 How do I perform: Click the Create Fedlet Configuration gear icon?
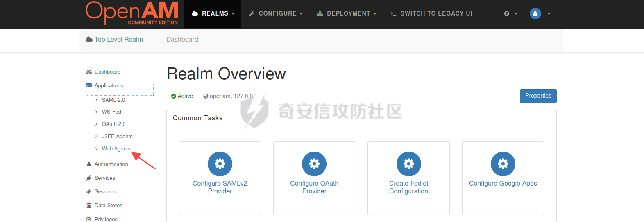tap(408, 164)
